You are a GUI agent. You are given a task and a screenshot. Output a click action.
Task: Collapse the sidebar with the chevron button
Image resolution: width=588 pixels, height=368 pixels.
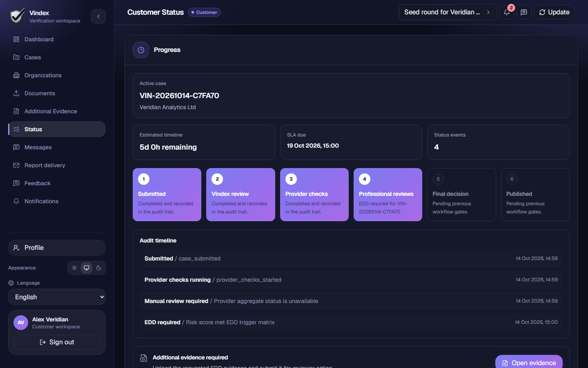[x=98, y=16]
